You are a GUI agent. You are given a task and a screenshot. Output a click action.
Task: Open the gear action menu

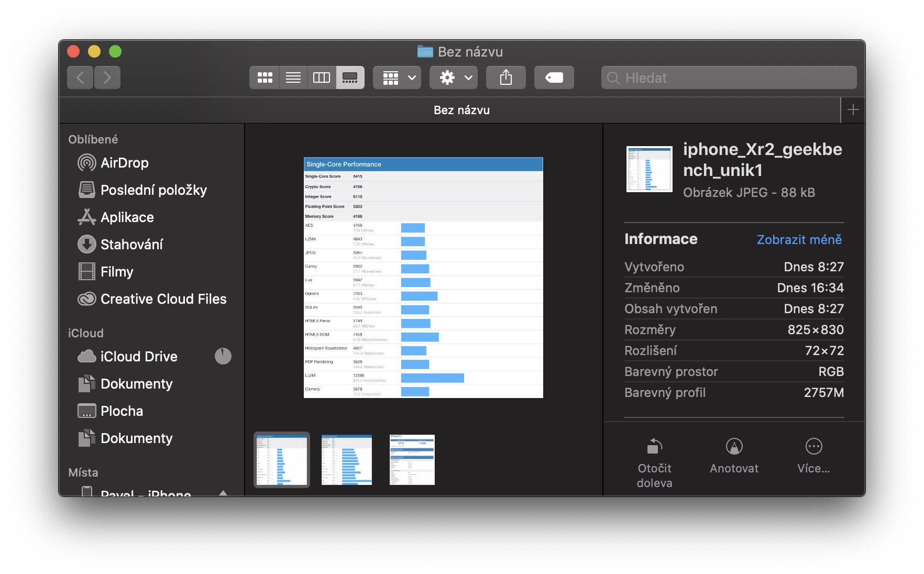(454, 78)
